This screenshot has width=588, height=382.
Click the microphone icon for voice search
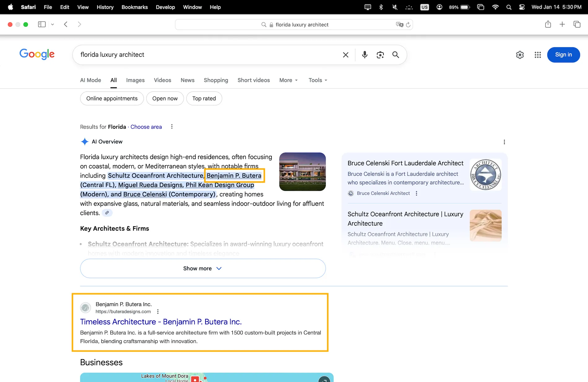point(365,55)
